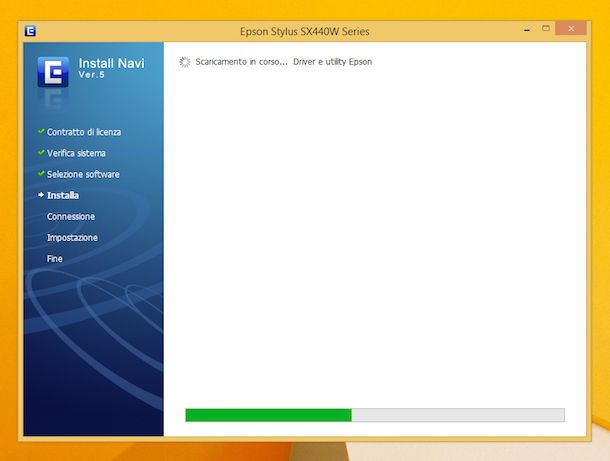Minimize the Epson installer window
This screenshot has height=461, width=610.
[x=527, y=30]
